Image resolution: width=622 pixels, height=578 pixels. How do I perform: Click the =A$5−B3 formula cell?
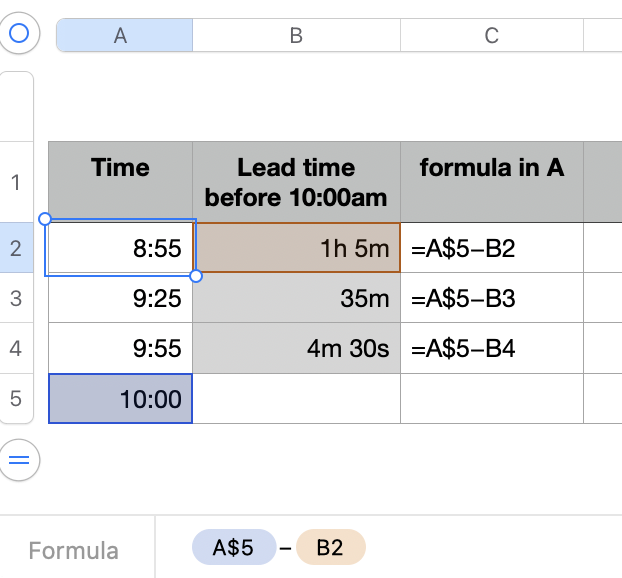pos(491,298)
